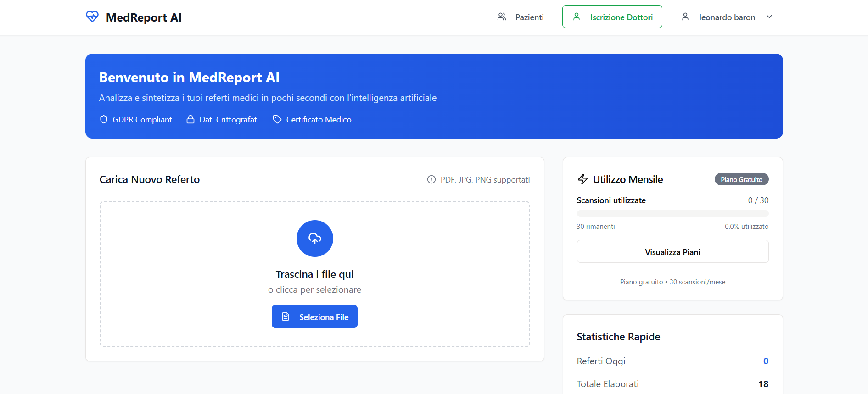Click the Dati Crittografati lock icon
The width and height of the screenshot is (868, 394).
[190, 120]
